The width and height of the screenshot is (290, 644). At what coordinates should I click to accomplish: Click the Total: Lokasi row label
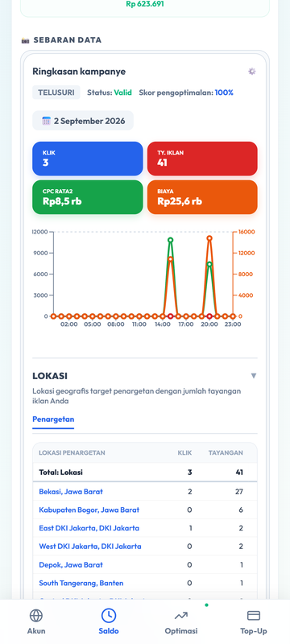pos(60,473)
